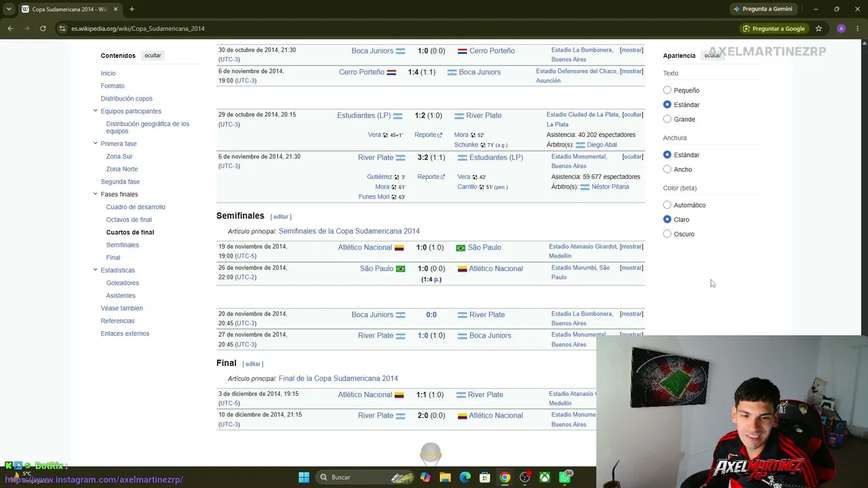Open the Xbox app from the taskbar
Image resolution: width=868 pixels, height=488 pixels.
[545, 477]
